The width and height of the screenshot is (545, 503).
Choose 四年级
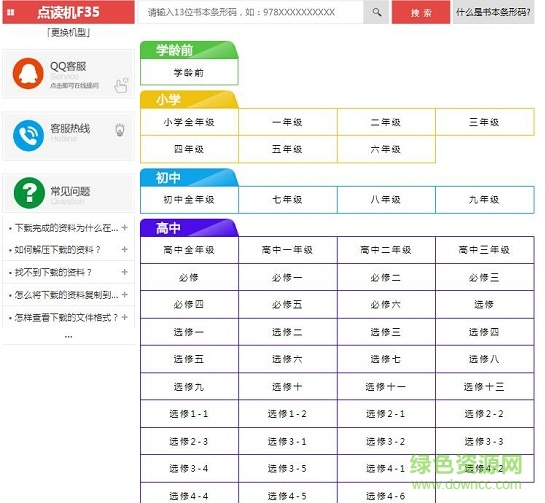tap(189, 149)
